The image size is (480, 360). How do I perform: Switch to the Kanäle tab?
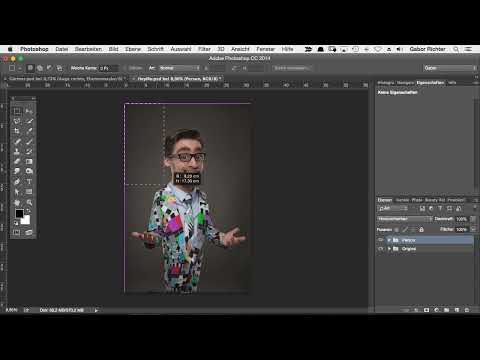point(402,200)
